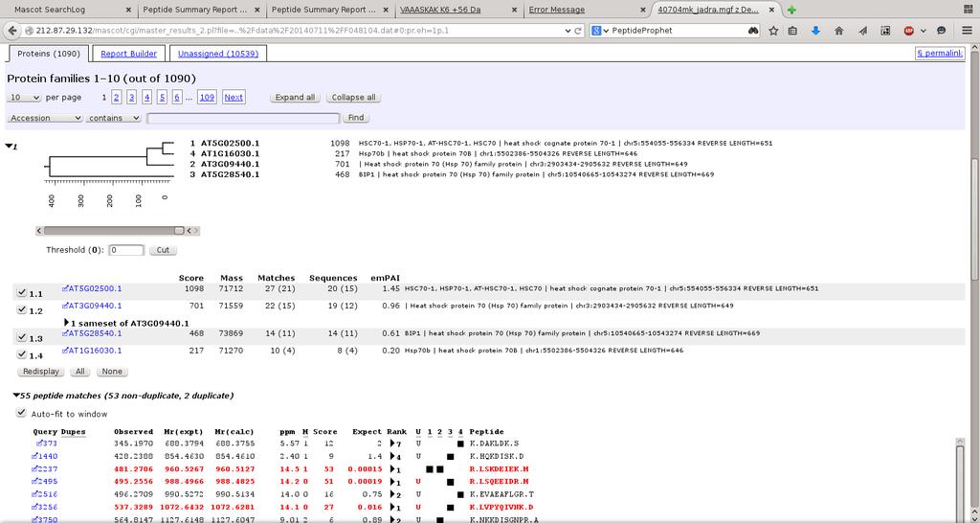Image resolution: width=980 pixels, height=523 pixels.
Task: Toggle checkbox for protein 1.2
Action: 21,309
